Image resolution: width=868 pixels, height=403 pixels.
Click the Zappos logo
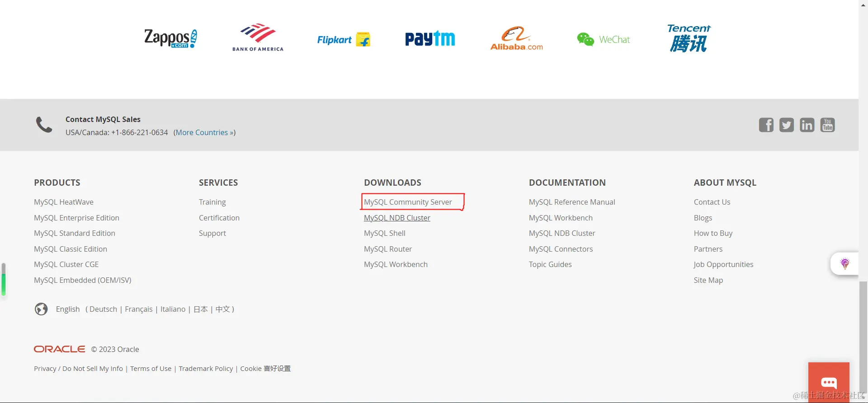[x=170, y=38]
